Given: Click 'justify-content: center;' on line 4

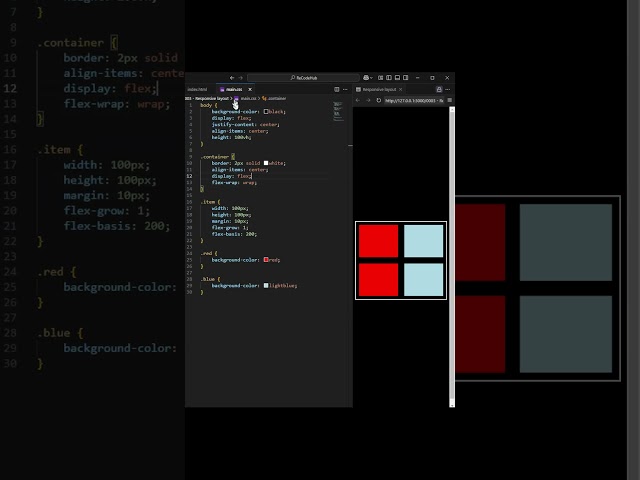Looking at the screenshot, I should point(245,124).
